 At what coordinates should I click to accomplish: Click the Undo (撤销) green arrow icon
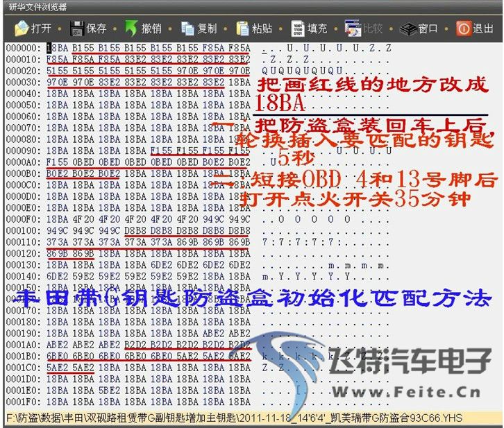(x=131, y=28)
